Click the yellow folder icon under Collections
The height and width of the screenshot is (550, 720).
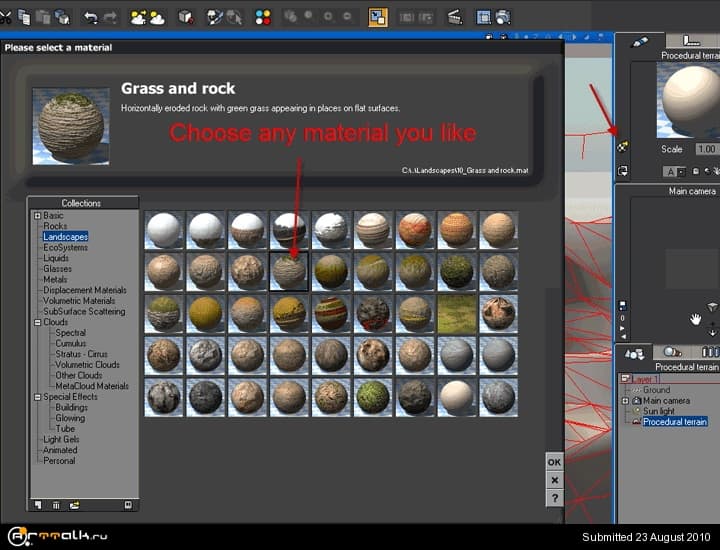pyautogui.click(x=74, y=505)
